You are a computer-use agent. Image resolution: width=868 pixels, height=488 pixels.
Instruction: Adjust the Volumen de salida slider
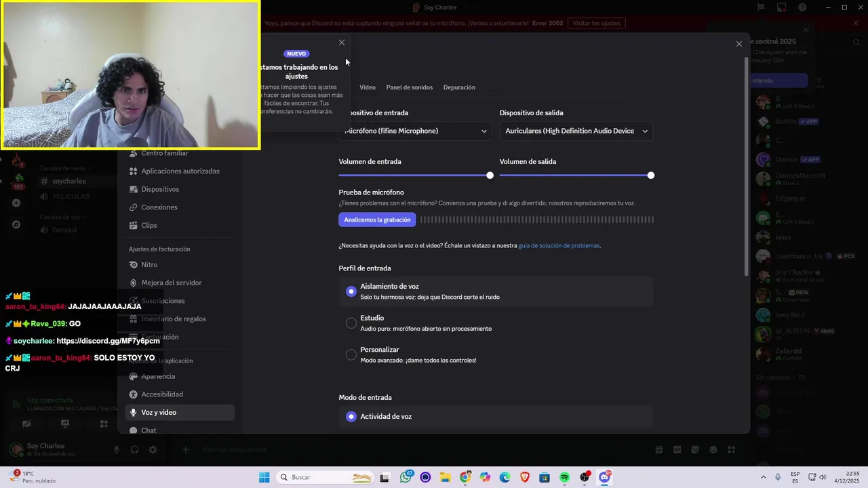pos(650,176)
